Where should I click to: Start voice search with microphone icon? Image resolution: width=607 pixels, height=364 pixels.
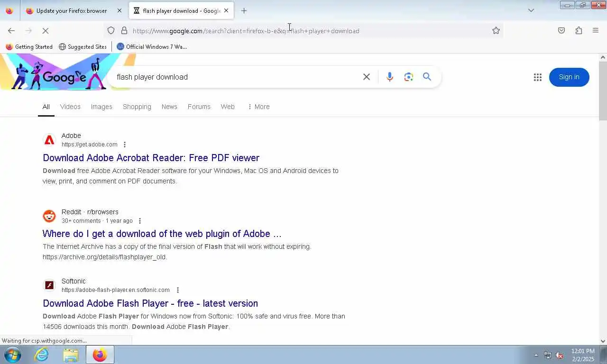point(390,77)
